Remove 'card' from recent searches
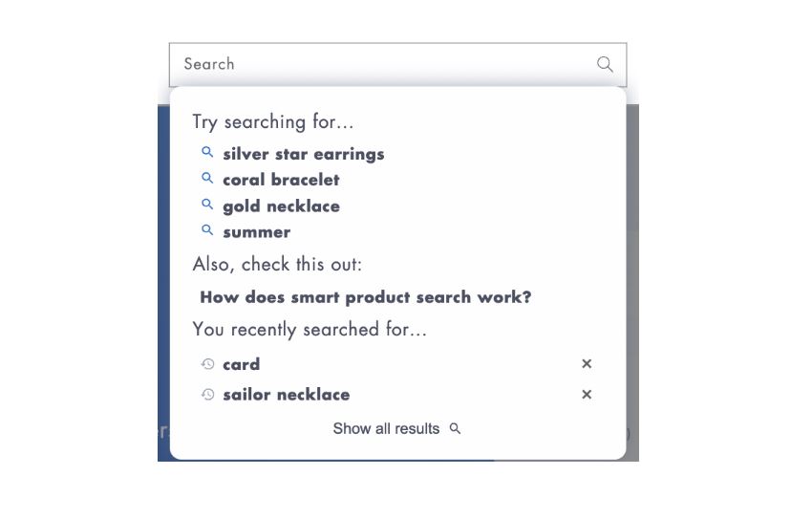The width and height of the screenshot is (812, 519). click(587, 364)
